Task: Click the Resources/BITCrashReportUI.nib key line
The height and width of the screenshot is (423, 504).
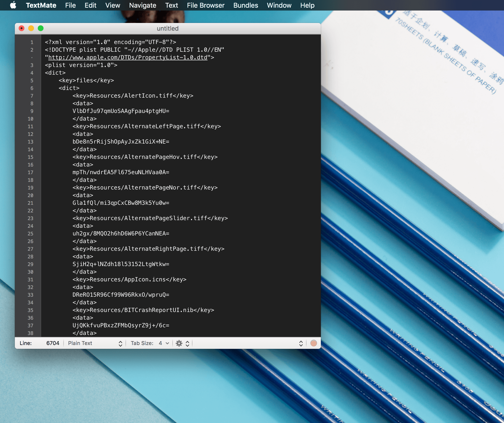Action: click(143, 310)
